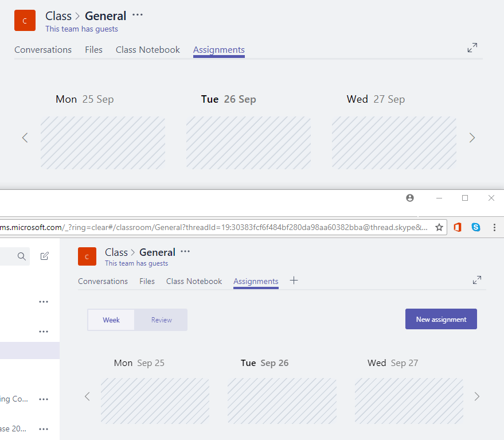Select the Tue Sep 26 day slot

[x=282, y=401]
